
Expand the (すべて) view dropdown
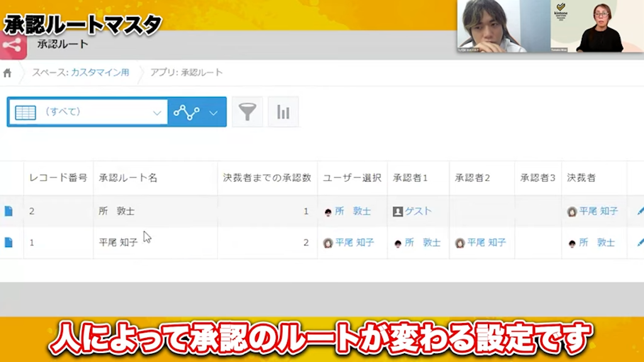click(x=157, y=112)
